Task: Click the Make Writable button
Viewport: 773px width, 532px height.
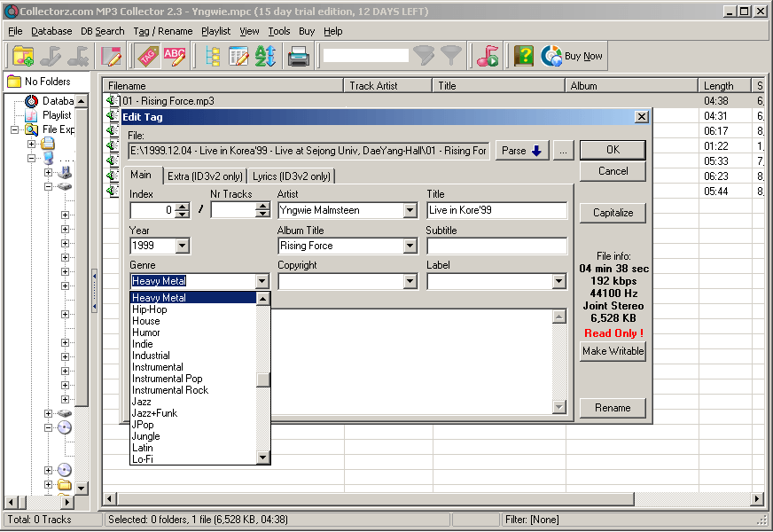Action: click(x=613, y=351)
